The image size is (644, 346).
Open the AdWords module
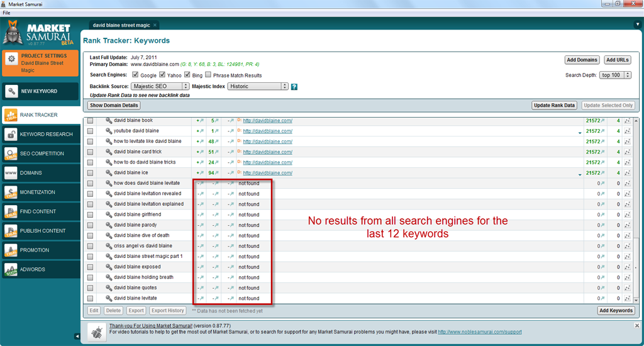pyautogui.click(x=40, y=270)
